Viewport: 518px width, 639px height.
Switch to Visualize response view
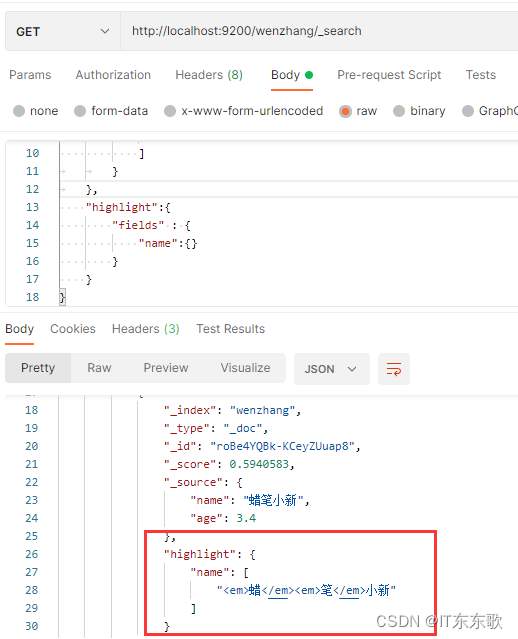pyautogui.click(x=245, y=368)
